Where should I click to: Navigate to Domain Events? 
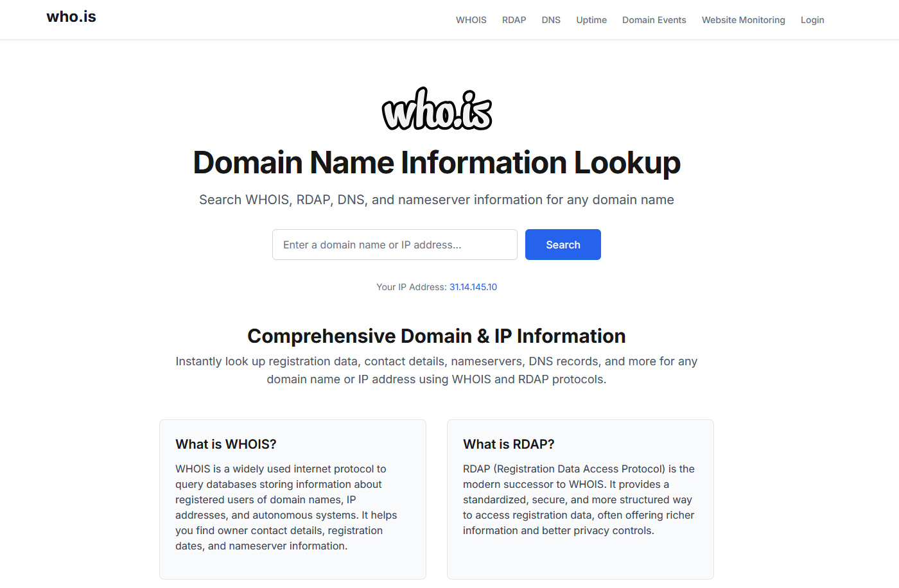click(x=654, y=20)
